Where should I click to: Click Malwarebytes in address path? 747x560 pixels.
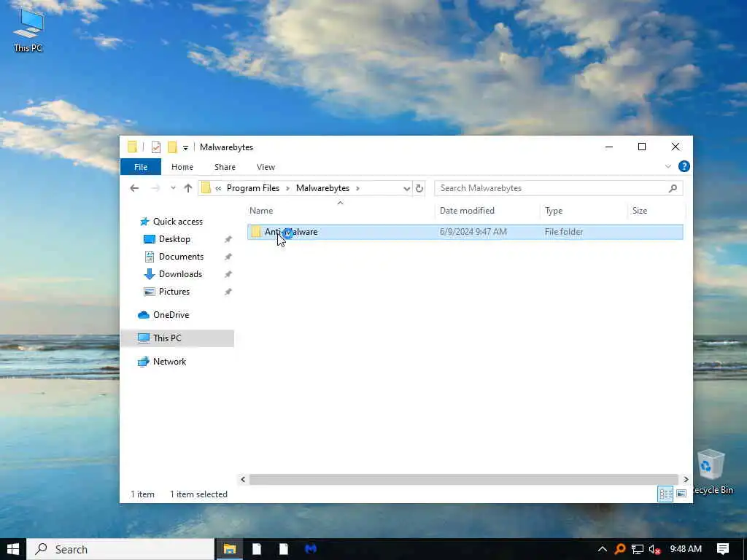[x=322, y=188]
